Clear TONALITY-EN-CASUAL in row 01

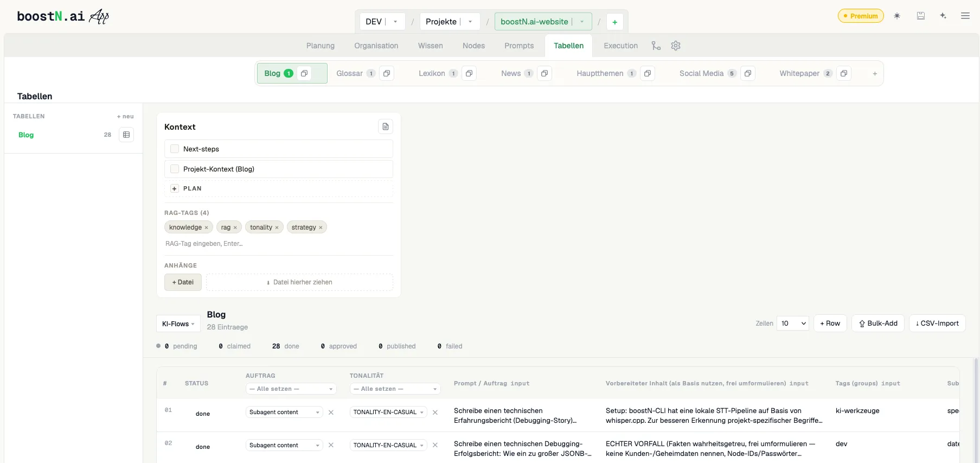[x=435, y=413]
